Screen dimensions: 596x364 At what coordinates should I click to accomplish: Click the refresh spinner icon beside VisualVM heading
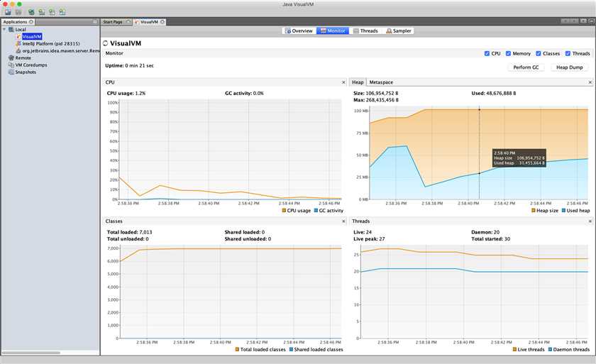click(105, 43)
